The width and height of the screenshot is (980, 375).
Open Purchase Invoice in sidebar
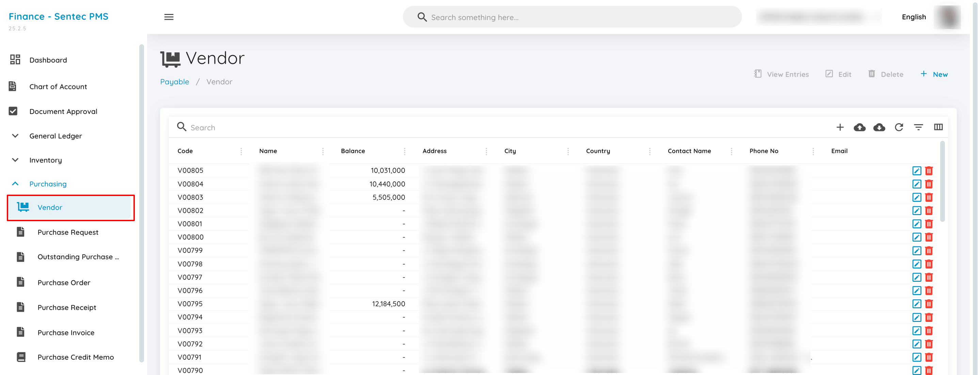coord(66,333)
